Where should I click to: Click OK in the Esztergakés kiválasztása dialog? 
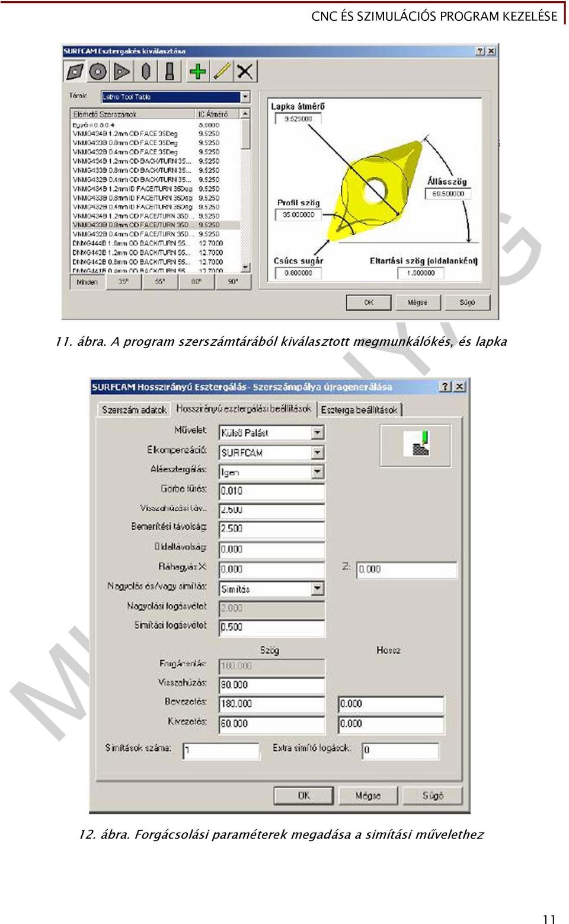(369, 302)
